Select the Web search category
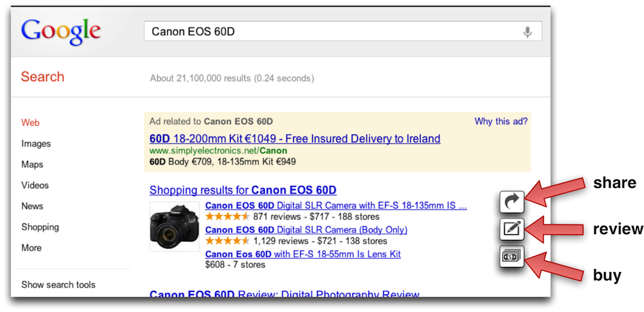 coord(30,122)
